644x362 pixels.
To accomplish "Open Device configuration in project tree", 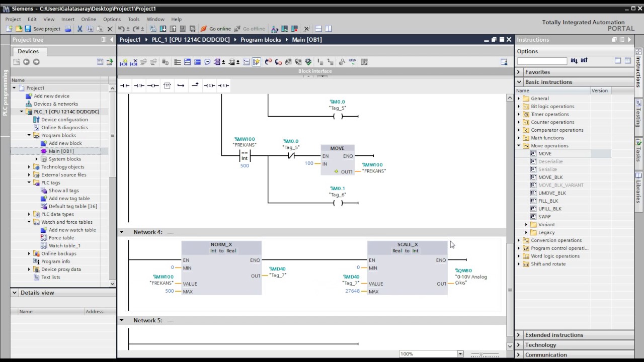I will (64, 120).
